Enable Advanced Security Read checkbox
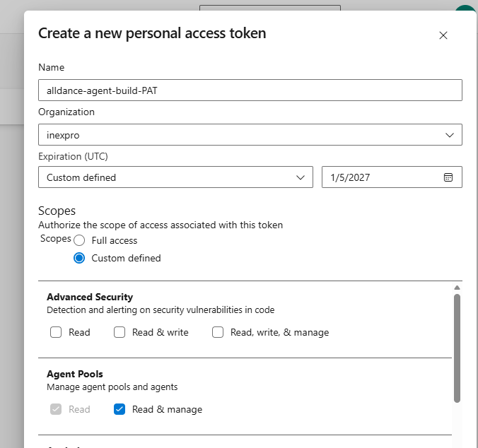This screenshot has height=448, width=478. pyautogui.click(x=56, y=332)
